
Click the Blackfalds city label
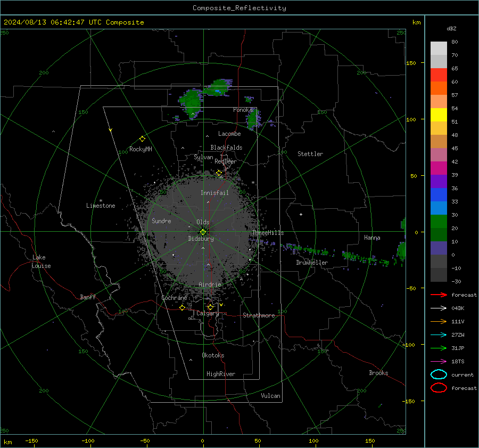point(226,148)
